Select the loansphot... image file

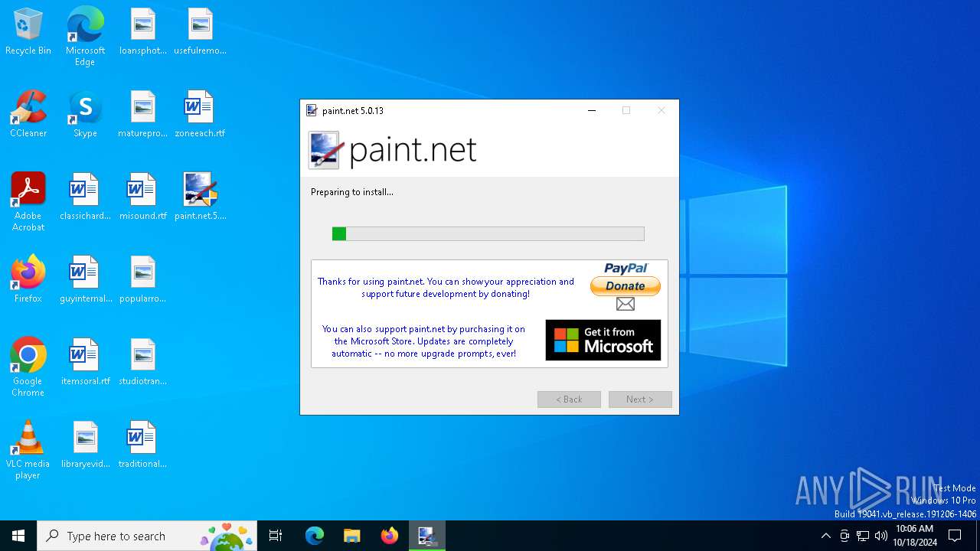(143, 32)
